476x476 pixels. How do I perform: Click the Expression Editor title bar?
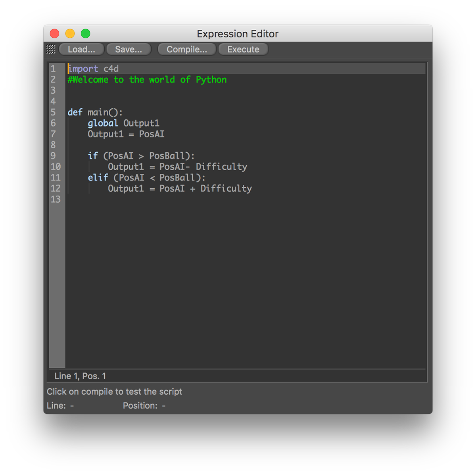pos(238,34)
